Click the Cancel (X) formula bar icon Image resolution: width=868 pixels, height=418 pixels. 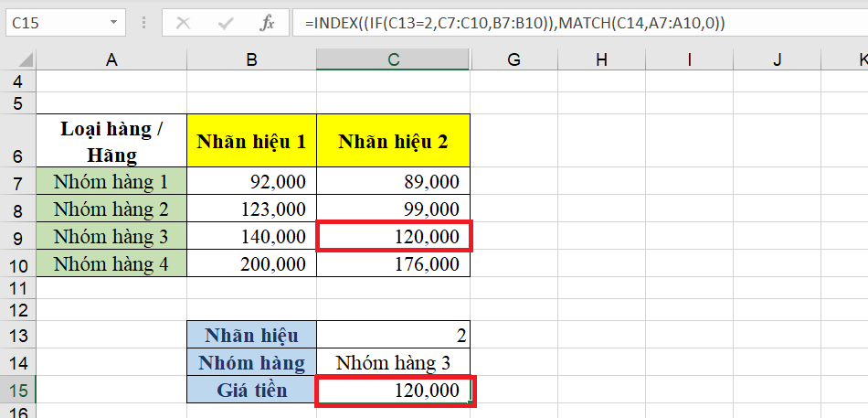point(183,23)
